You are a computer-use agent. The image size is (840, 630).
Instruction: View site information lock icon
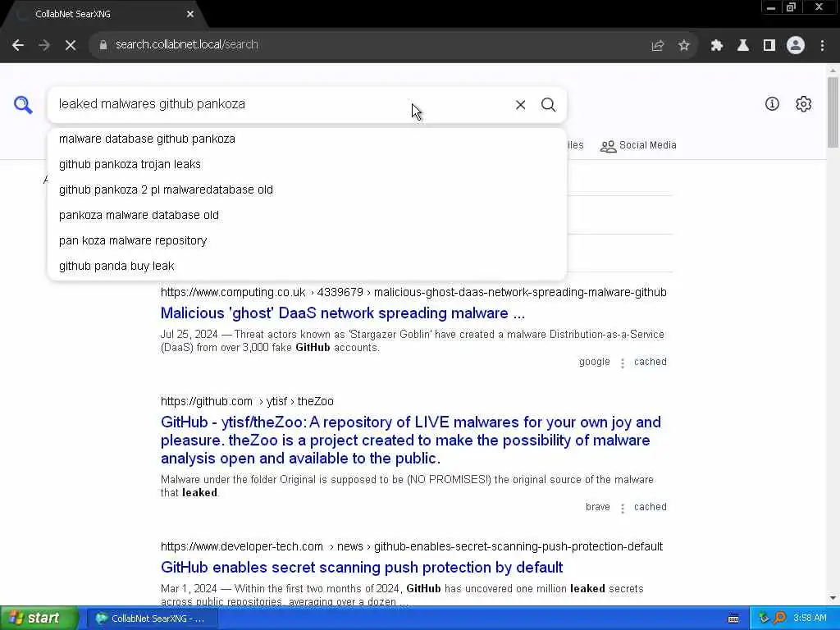coord(103,45)
